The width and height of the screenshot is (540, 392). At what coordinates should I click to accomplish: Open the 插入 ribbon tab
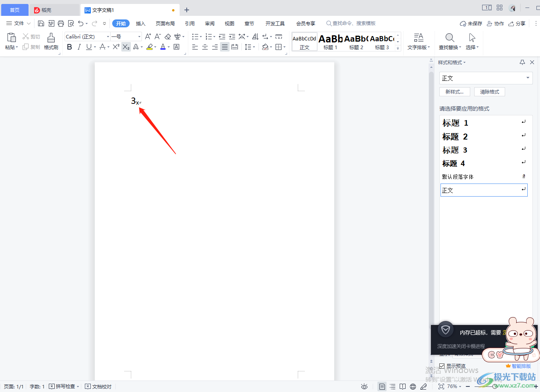(x=141, y=23)
